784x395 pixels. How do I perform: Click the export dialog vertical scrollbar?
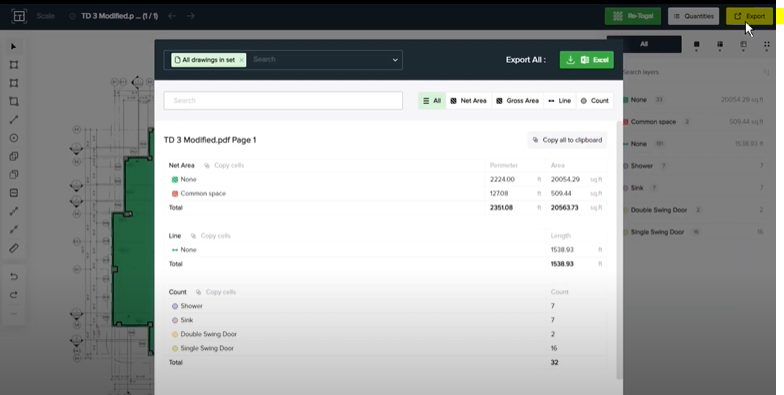pos(620,250)
